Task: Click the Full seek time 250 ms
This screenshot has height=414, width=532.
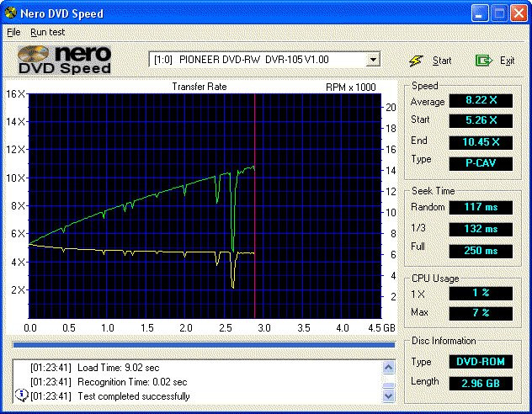Action: tap(481, 252)
